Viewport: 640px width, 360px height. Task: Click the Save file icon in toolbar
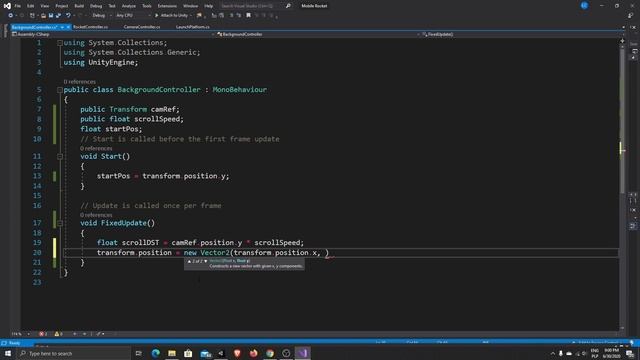[x=51, y=16]
